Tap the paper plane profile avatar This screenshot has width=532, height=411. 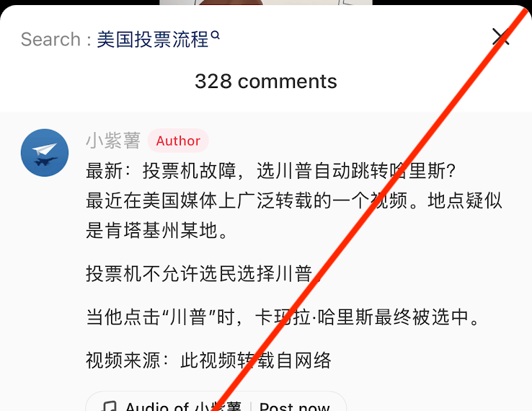point(45,152)
